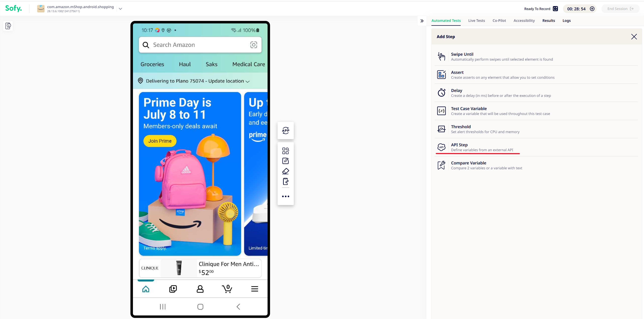The height and width of the screenshot is (319, 644).
Task: Tap Android home button
Action: [200, 307]
